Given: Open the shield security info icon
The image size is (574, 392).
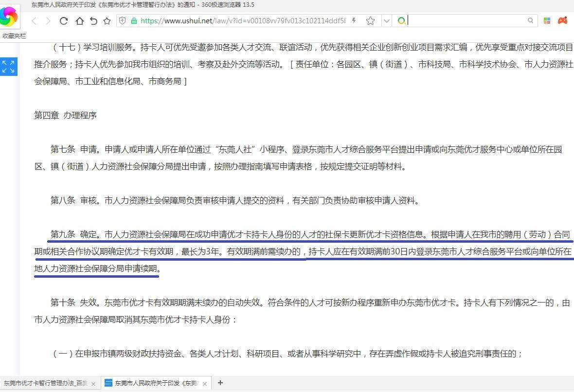Looking at the screenshot, I should tap(123, 20).
